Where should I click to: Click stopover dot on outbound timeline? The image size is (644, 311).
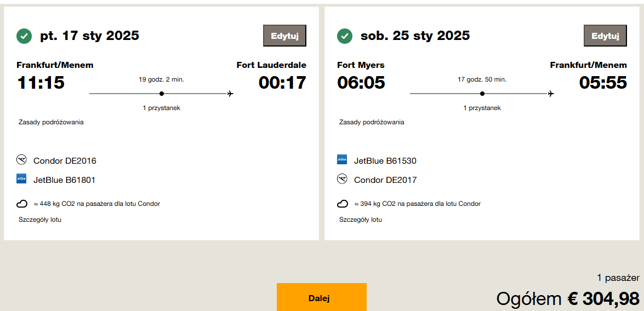pos(162,94)
